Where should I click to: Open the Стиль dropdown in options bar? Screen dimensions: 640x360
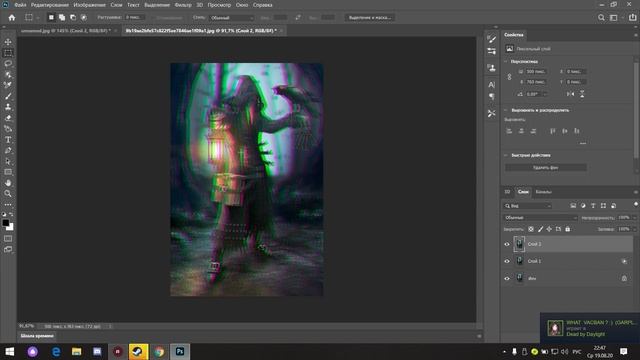(x=232, y=18)
